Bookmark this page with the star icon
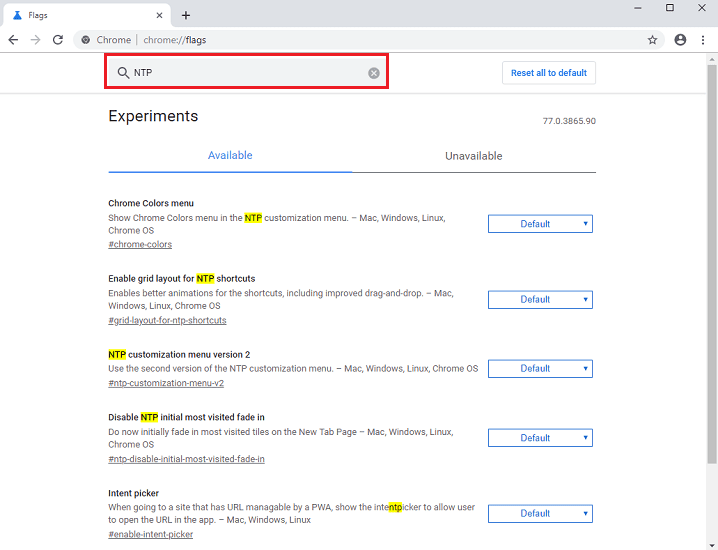 click(653, 40)
